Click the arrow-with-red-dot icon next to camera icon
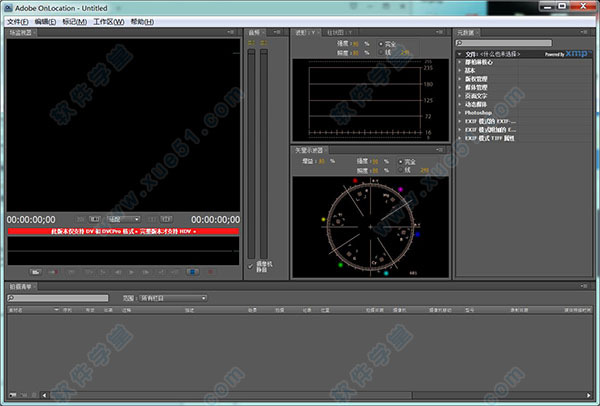This screenshot has width=600, height=406. click(53, 272)
